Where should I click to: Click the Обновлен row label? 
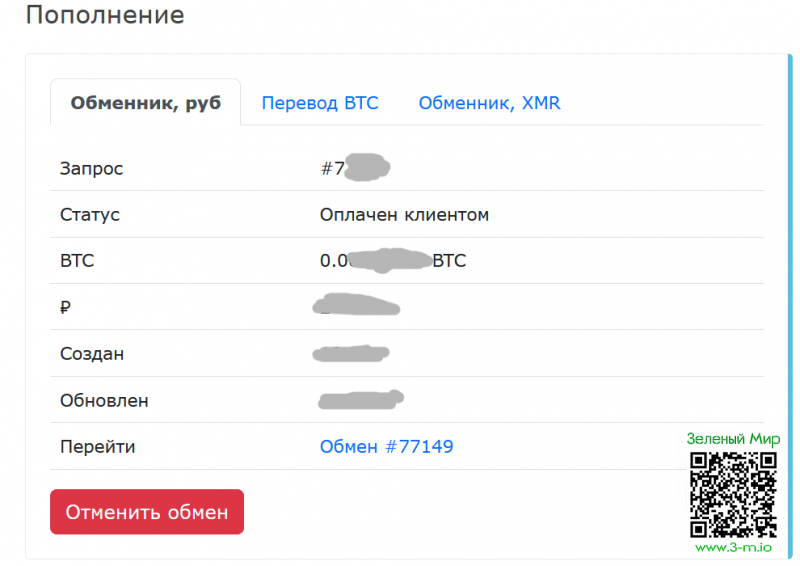pyautogui.click(x=104, y=401)
